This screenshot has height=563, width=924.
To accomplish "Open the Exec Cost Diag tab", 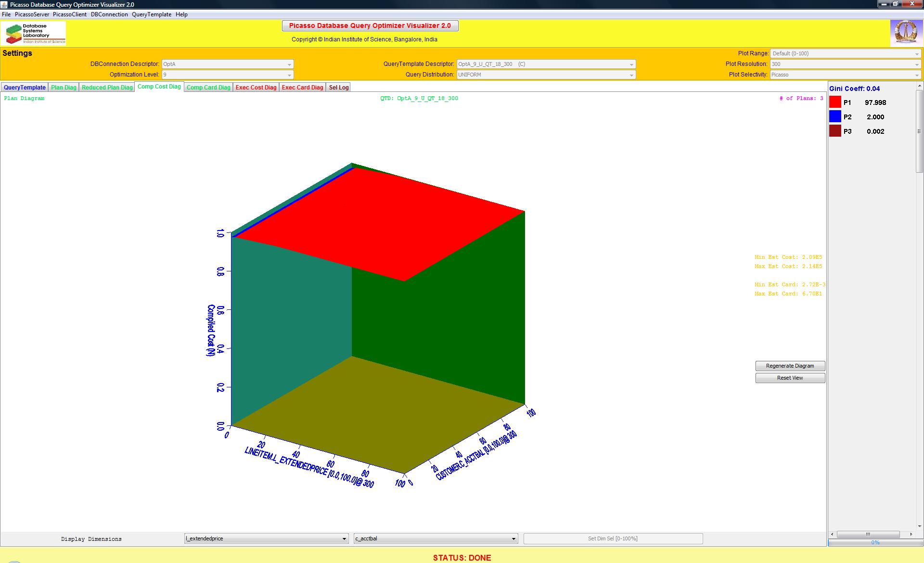I will coord(256,88).
